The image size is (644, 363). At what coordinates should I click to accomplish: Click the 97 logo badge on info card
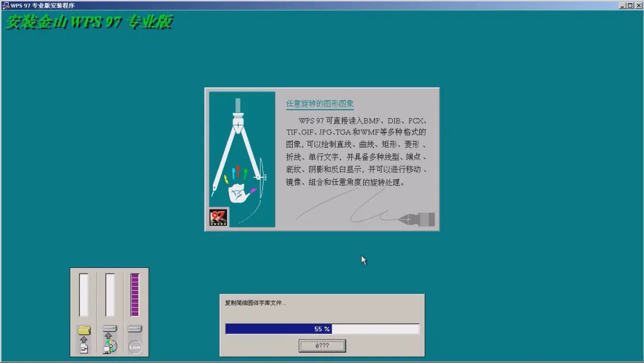pos(218,217)
